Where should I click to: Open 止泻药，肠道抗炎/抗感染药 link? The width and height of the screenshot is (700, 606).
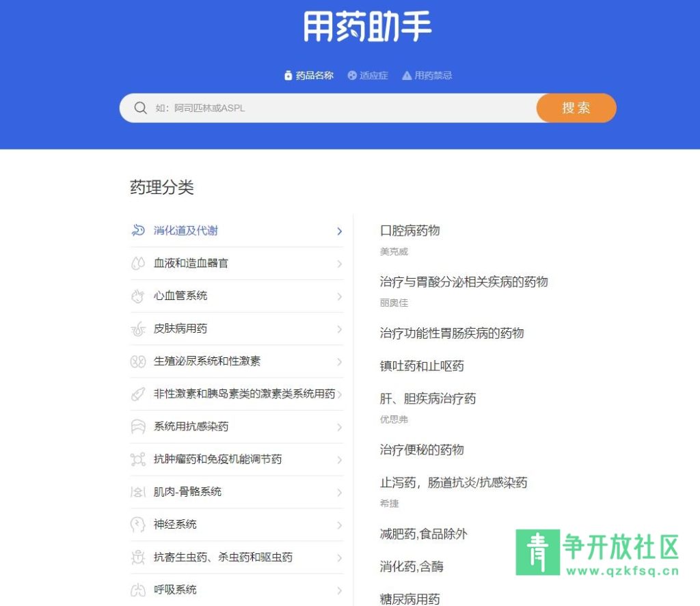pos(454,482)
